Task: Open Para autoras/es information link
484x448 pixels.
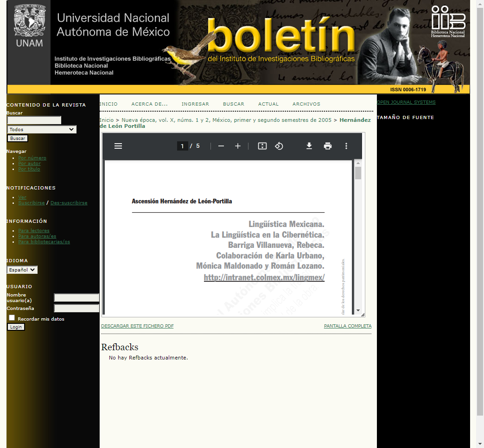Action: pyautogui.click(x=37, y=236)
